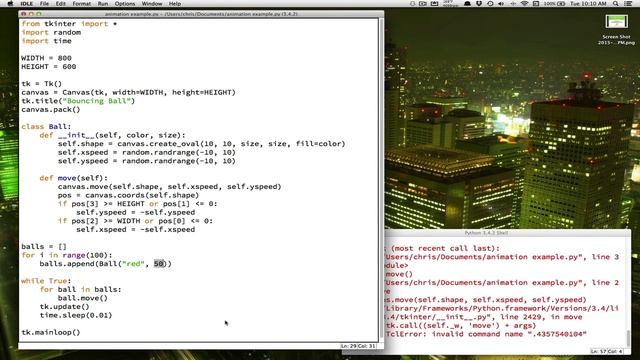Click the 'def move(self):' line

[73, 178]
